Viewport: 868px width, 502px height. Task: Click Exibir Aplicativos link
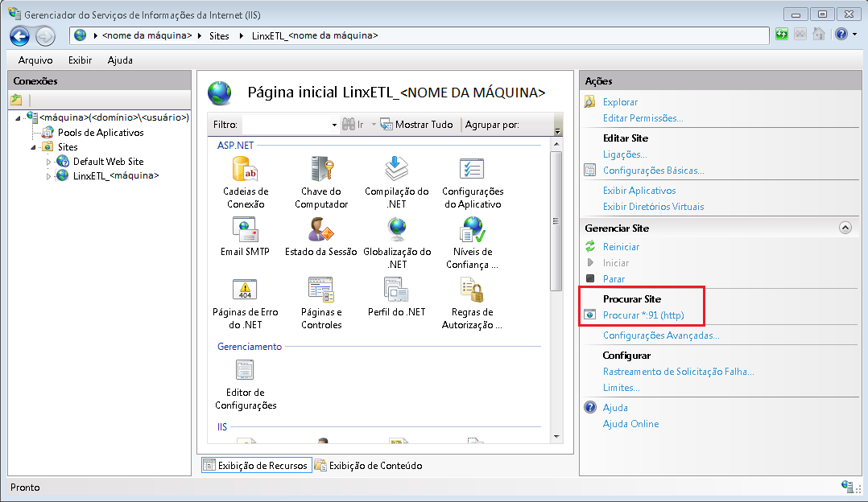click(x=639, y=190)
